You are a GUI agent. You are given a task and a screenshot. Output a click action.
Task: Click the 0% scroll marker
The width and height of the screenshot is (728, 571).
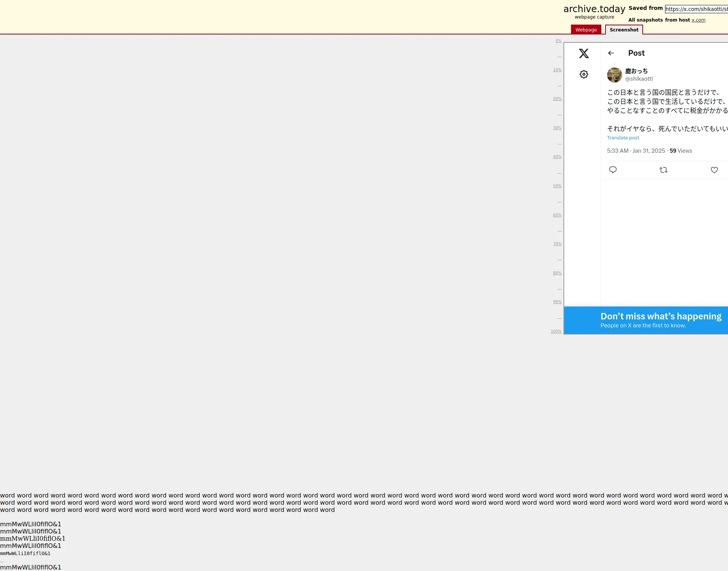point(558,41)
